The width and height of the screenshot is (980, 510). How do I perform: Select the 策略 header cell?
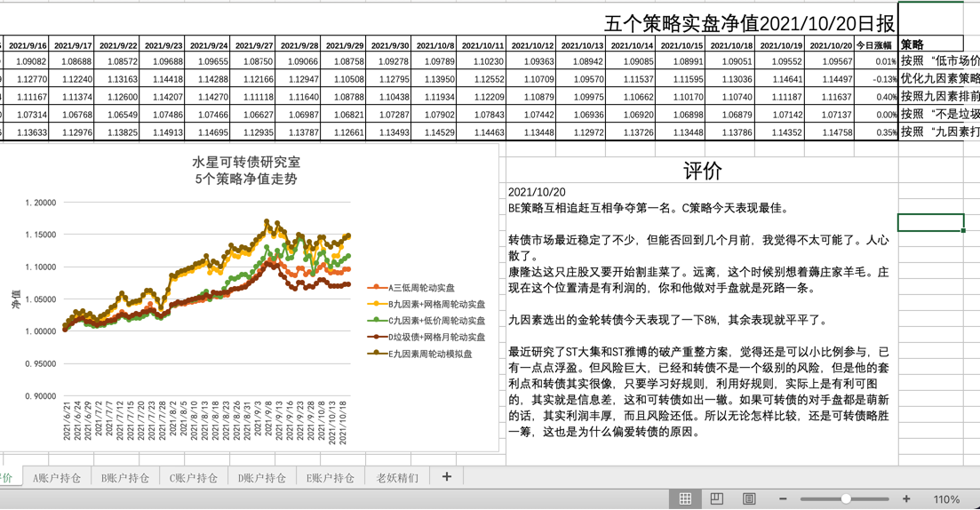click(x=928, y=44)
